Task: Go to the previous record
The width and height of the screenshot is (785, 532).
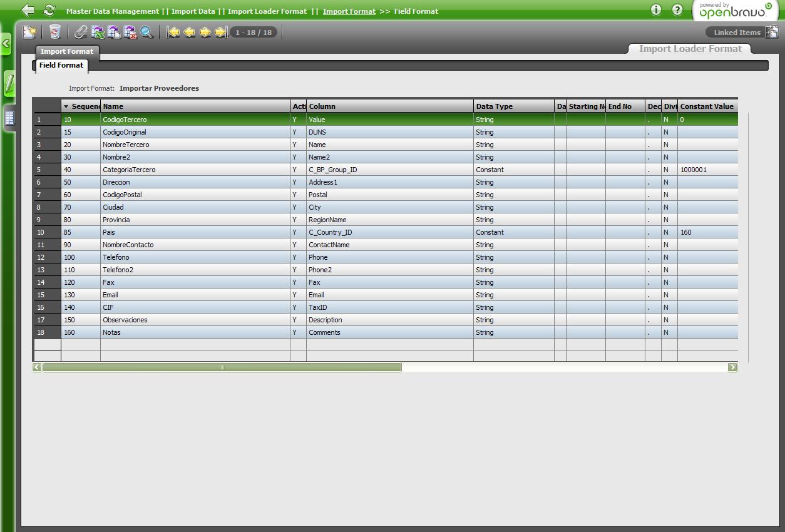Action: 189,32
